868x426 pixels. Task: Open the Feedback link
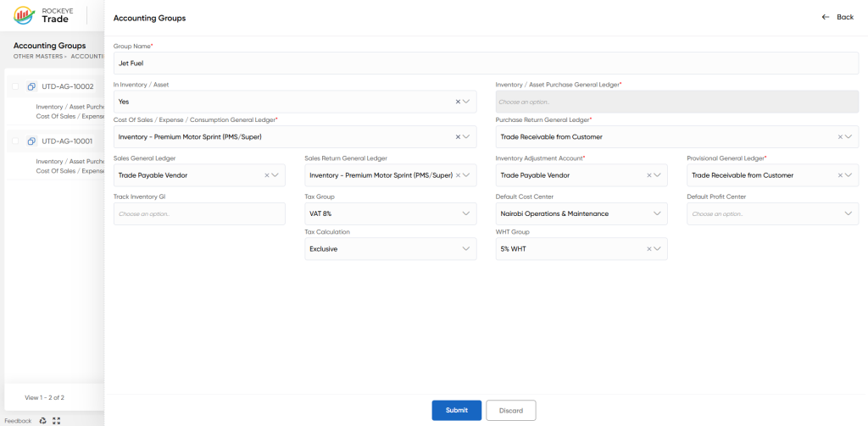point(19,421)
